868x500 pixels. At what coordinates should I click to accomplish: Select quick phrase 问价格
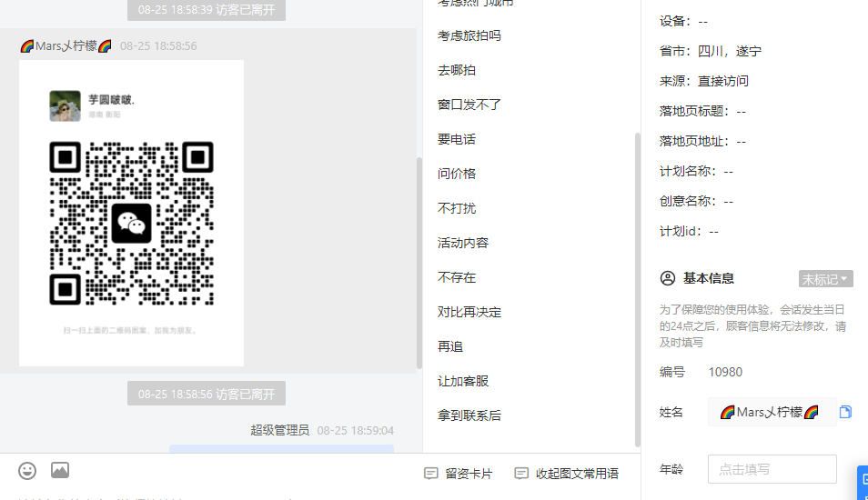(x=456, y=174)
